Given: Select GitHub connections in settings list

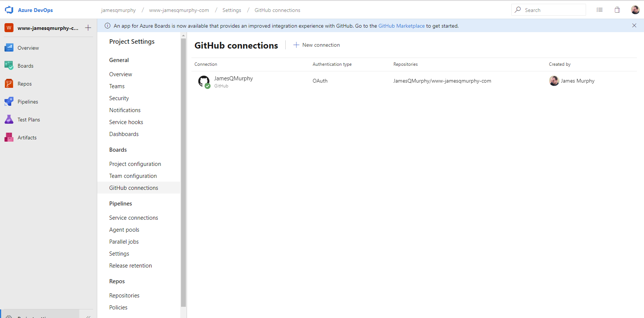Looking at the screenshot, I should pyautogui.click(x=139, y=188).
